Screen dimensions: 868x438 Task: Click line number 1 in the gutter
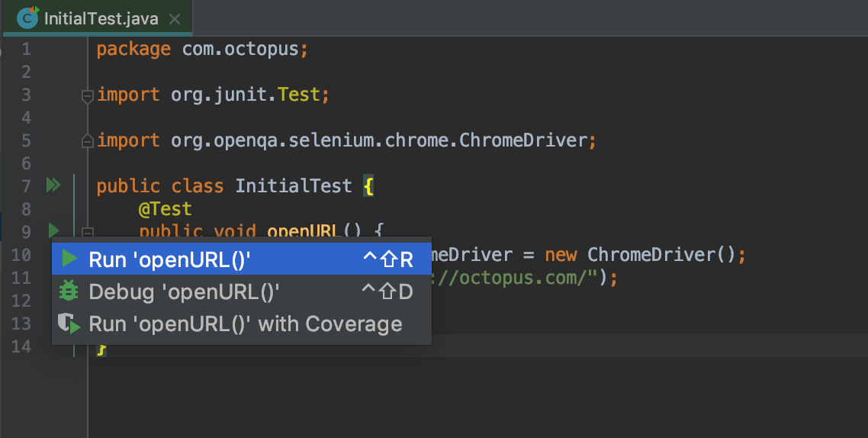coord(27,50)
